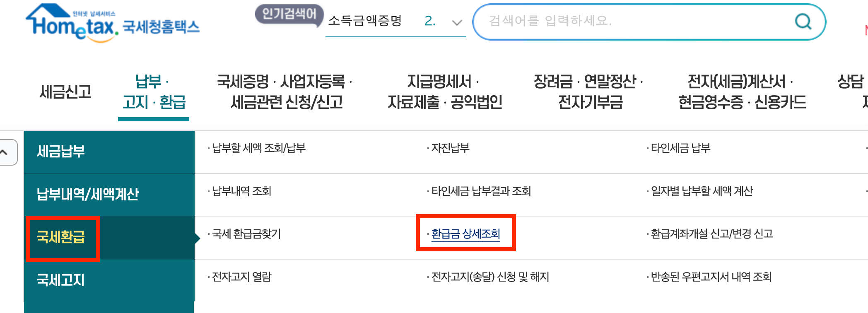The height and width of the screenshot is (313, 868).
Task: Click the 인기검색어 speech bubble badge
Action: pos(290,14)
